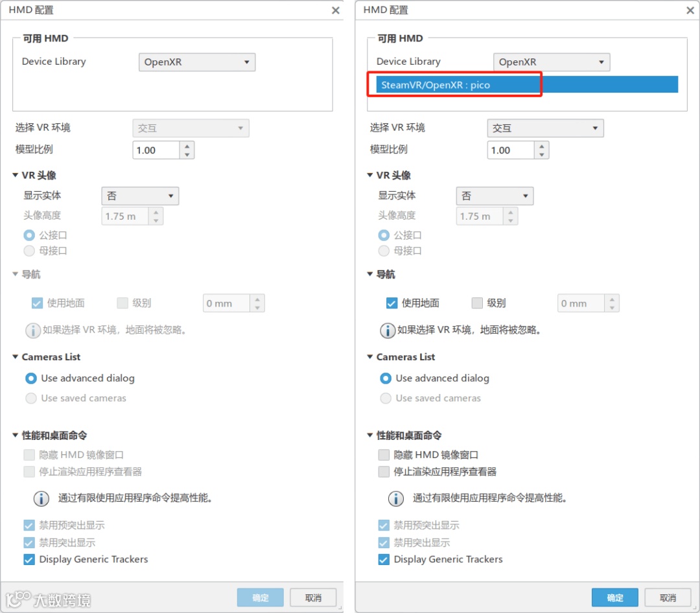Select Use advanced dialog in right dialog

(386, 378)
